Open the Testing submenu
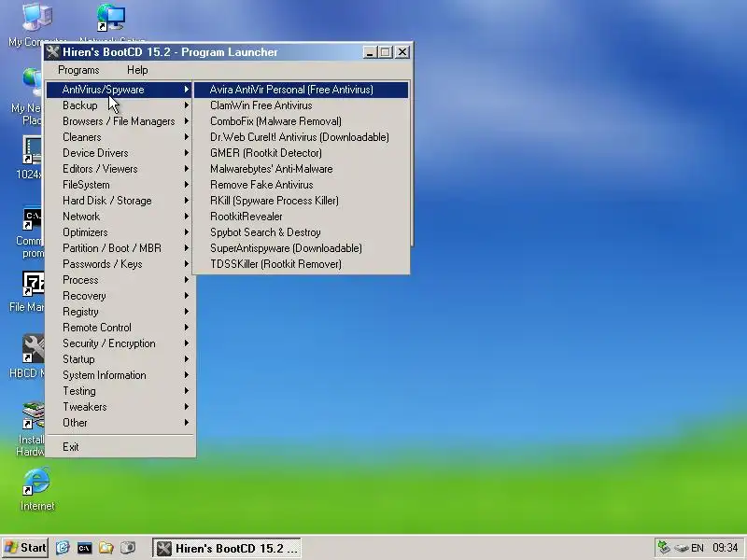This screenshot has width=747, height=560. point(120,391)
